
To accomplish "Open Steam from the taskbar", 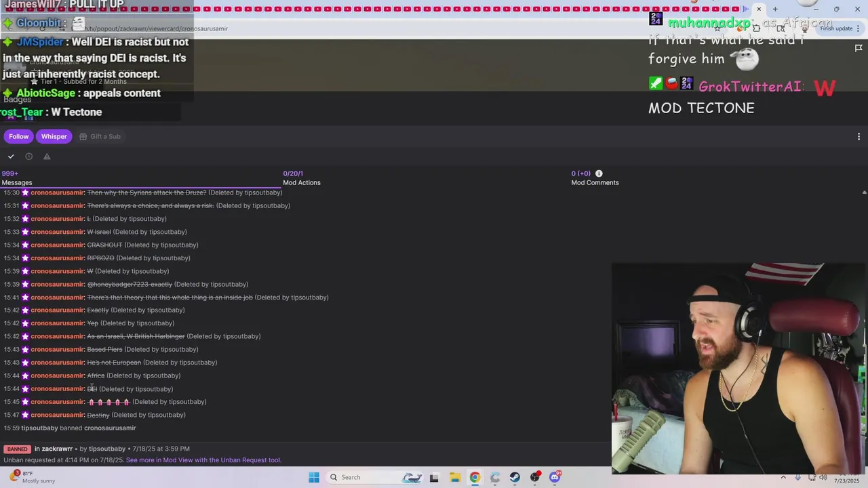I will coord(515,477).
